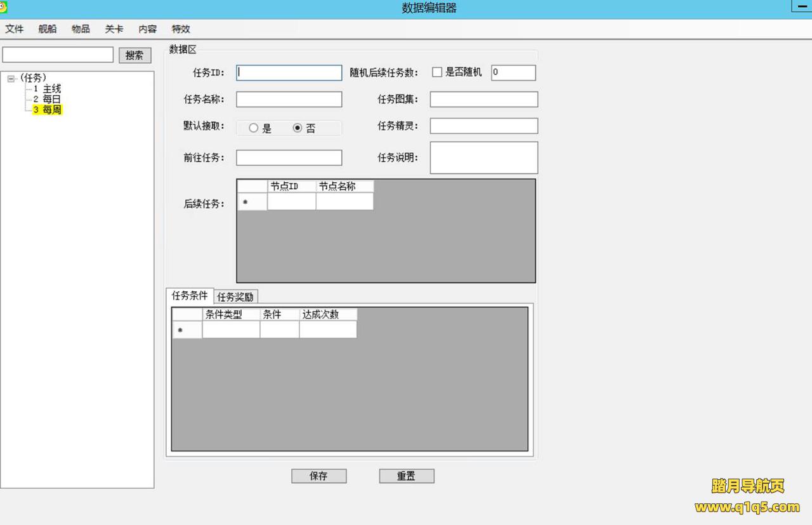Open the 特效 menu
The image size is (812, 525).
tap(181, 29)
